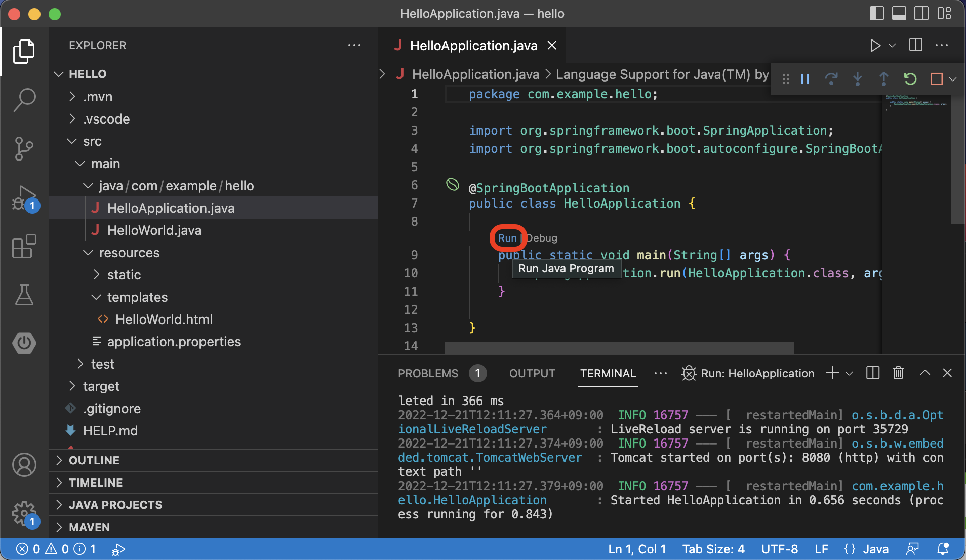Open the debug session dropdown in the debug toolbar
966x560 pixels.
click(953, 79)
